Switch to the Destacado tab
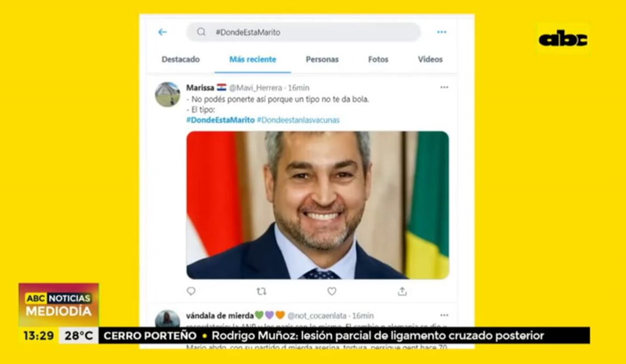 [x=181, y=59]
